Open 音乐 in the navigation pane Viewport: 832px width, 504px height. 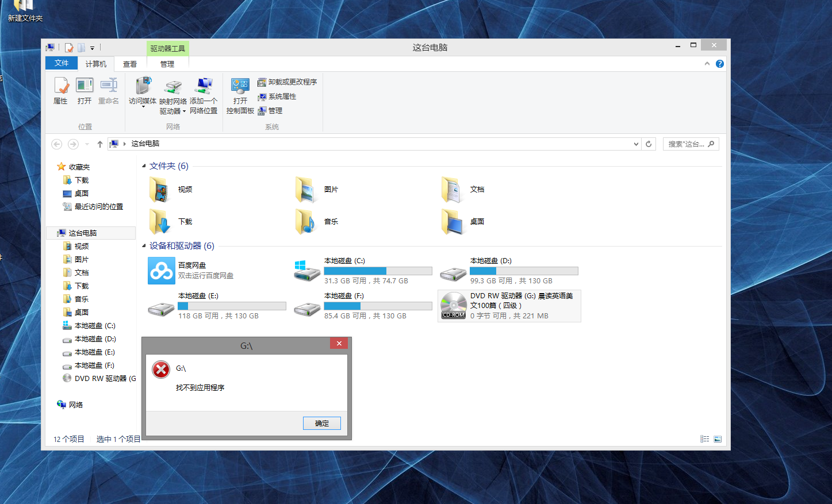(x=76, y=299)
